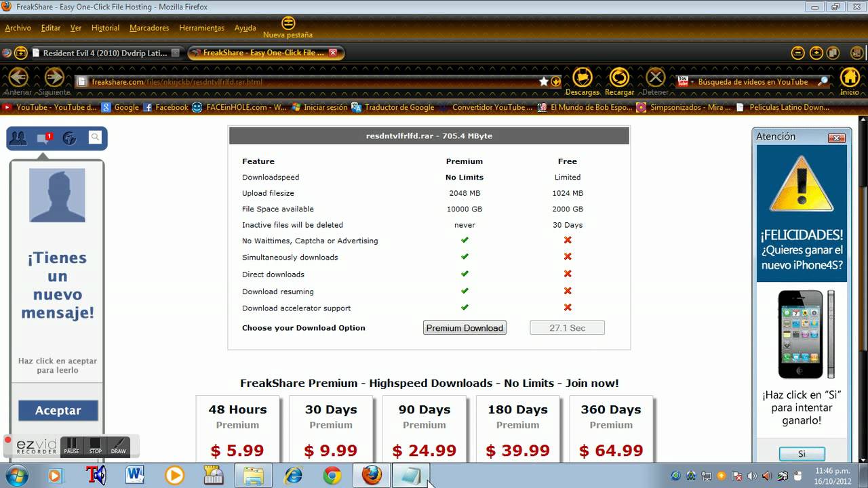Viewport: 868px width, 488px height.
Task: Open the YouTube bookmark
Action: coord(50,107)
